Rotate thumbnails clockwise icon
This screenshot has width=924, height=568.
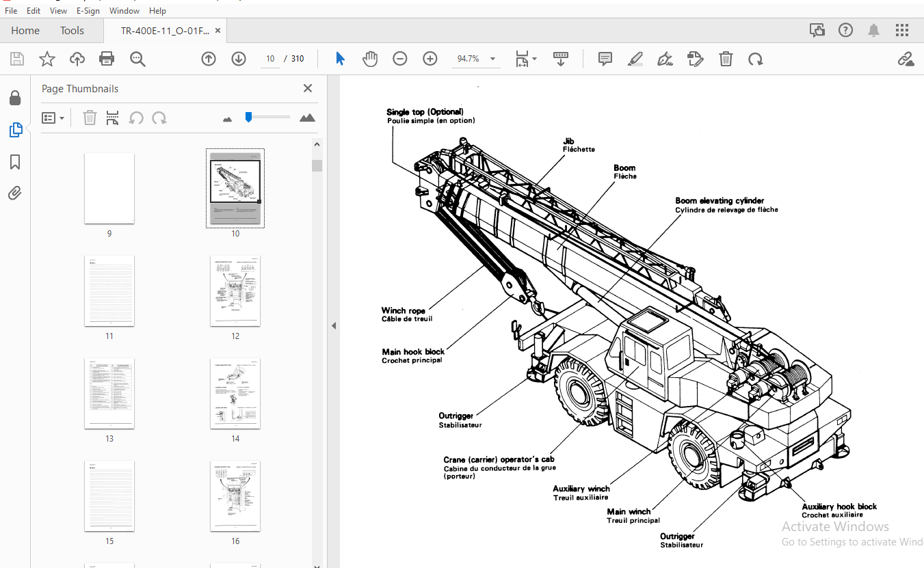click(x=159, y=118)
